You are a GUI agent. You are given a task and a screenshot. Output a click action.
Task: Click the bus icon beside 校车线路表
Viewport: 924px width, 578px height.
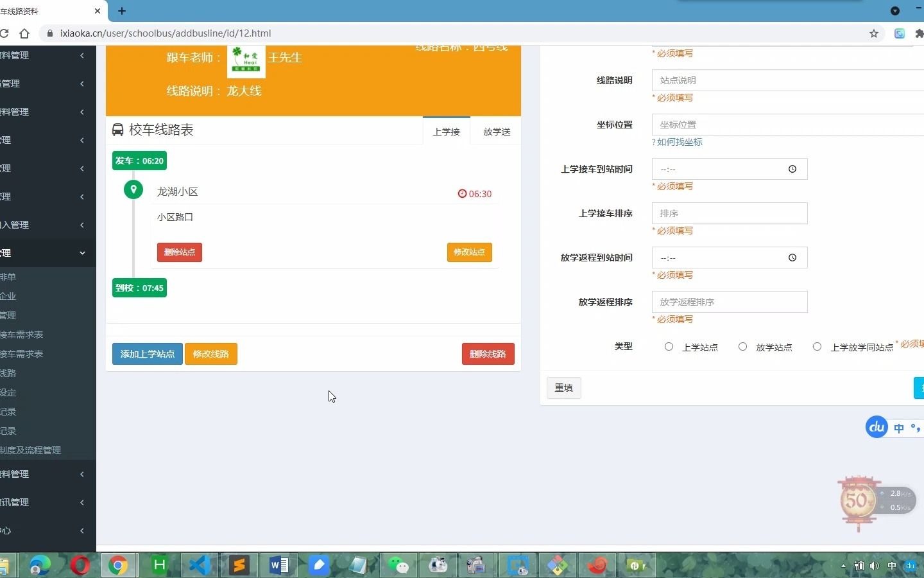click(x=117, y=130)
